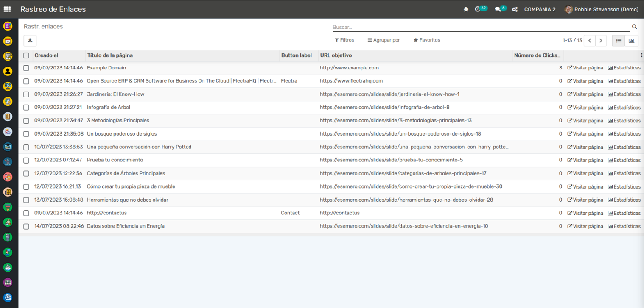Select the Example Domain row checkbox
The image size is (644, 308).
(x=26, y=68)
